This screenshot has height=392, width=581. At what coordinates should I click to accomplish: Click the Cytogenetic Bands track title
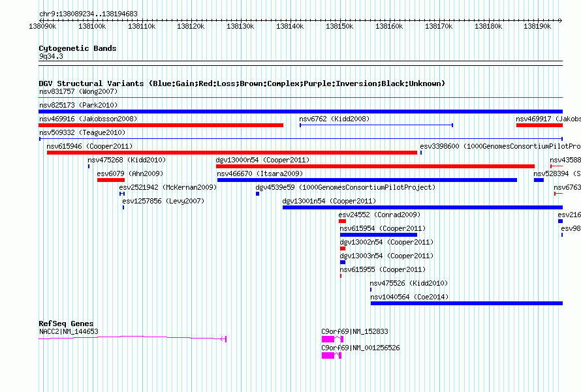78,48
